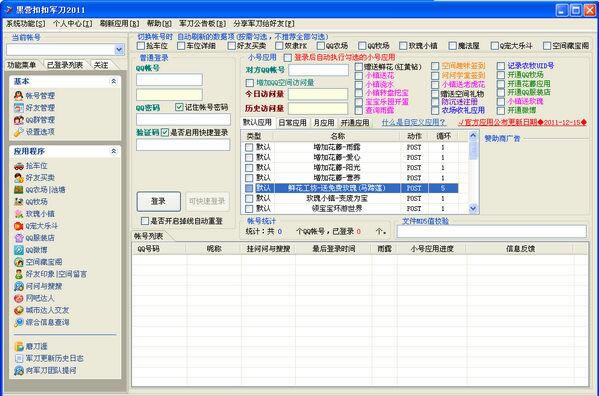Image resolution: width=599 pixels, height=396 pixels.
Task: Check the QQ农场 auto-refresh checkbox
Action: tap(321, 46)
